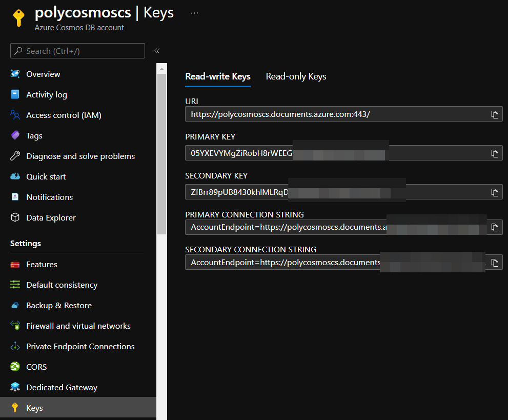Open the ellipsis more options menu
This screenshot has width=508, height=420.
194,13
